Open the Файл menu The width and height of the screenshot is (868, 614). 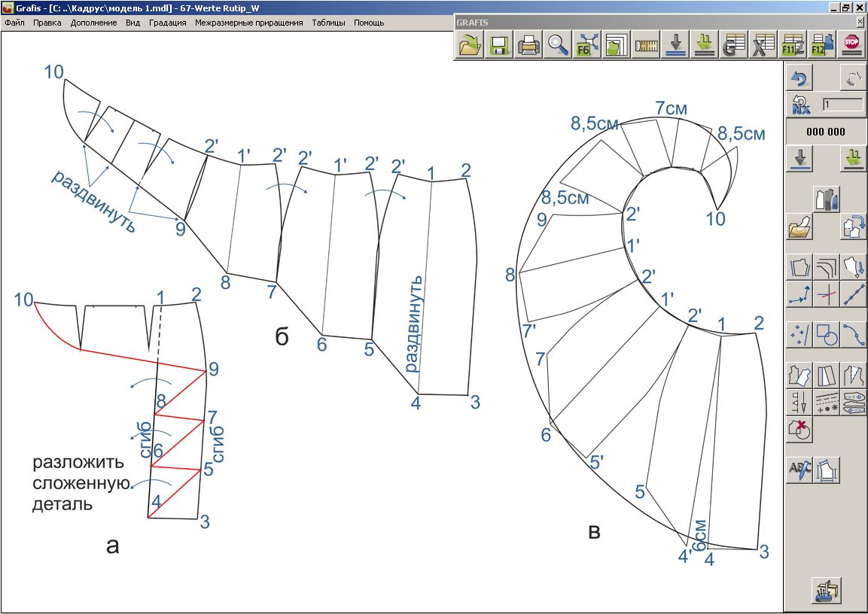point(14,23)
